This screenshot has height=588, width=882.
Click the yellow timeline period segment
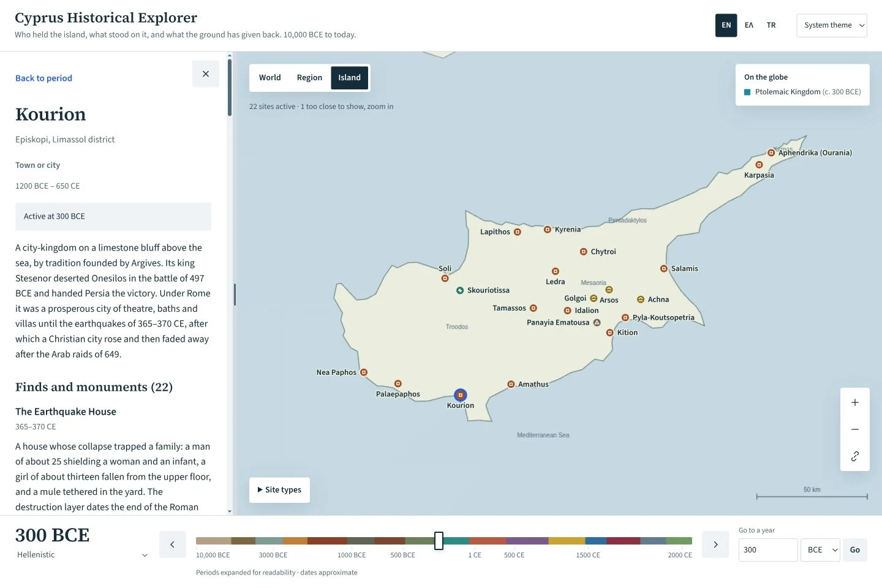tap(567, 541)
